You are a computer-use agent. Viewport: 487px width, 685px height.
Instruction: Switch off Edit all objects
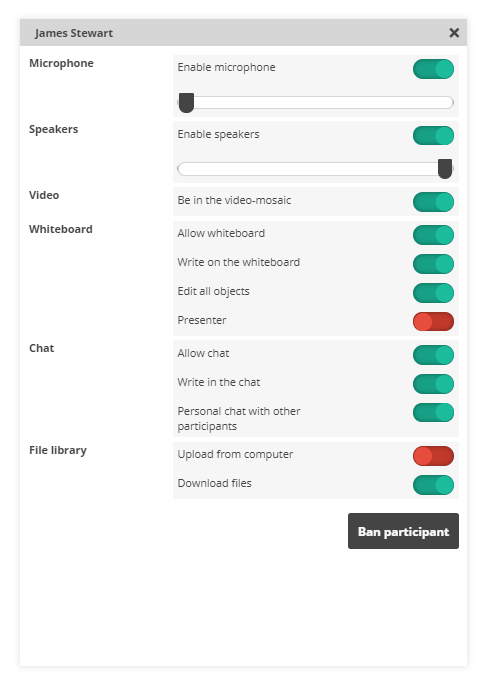tap(433, 293)
